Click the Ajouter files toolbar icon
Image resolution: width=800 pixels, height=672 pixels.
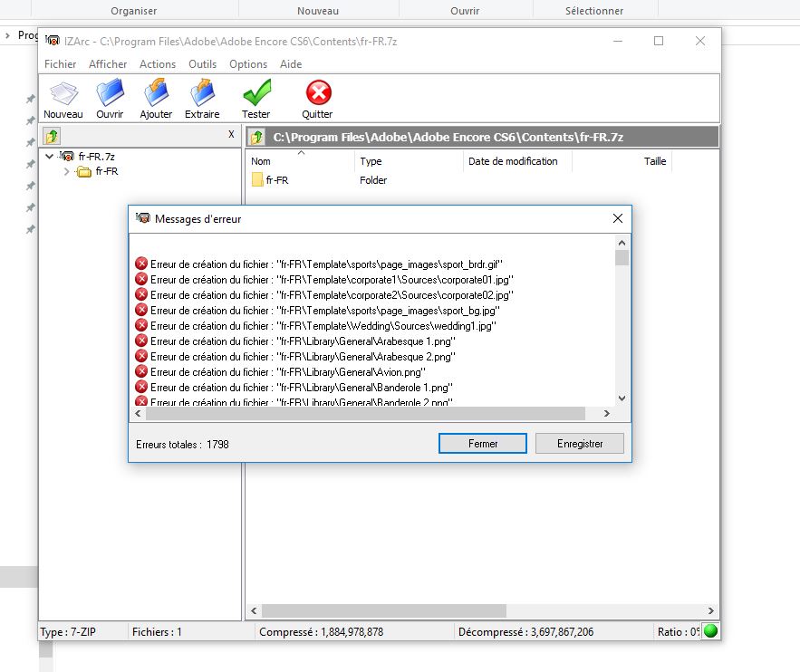point(156,92)
